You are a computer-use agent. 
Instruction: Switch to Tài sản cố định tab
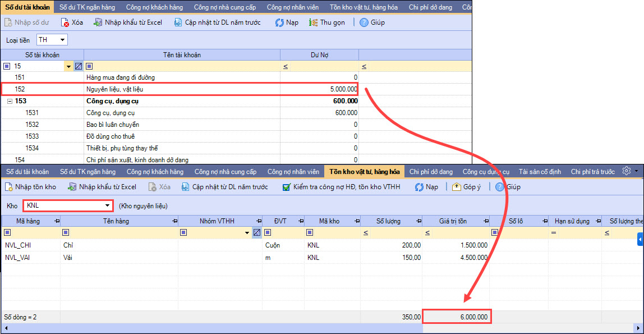click(539, 171)
